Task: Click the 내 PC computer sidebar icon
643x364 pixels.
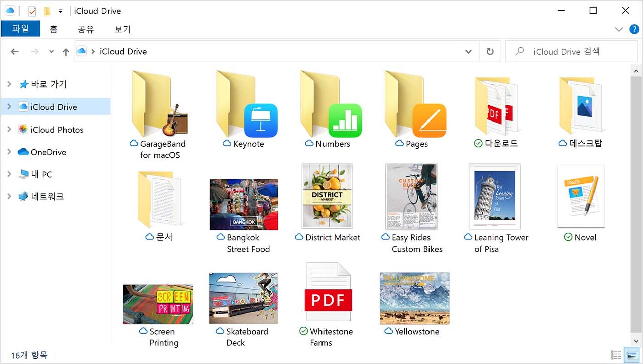Action: click(x=23, y=174)
